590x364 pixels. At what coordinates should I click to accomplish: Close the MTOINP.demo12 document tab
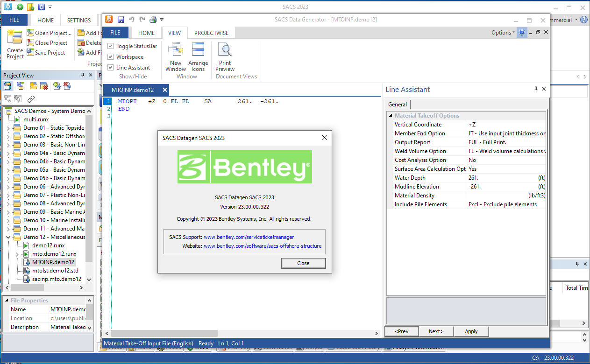point(164,90)
